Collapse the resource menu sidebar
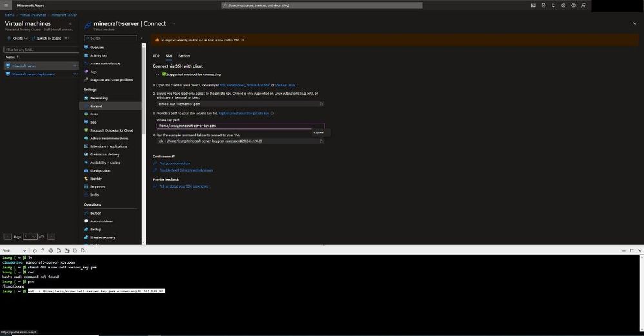The height and width of the screenshot is (336, 644). [142, 39]
